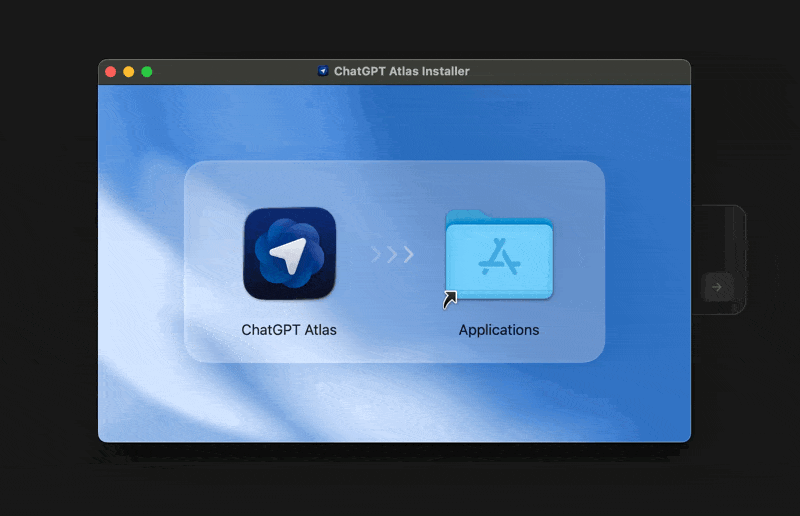
Task: Zoom the installer window with green button
Action: coord(146,72)
